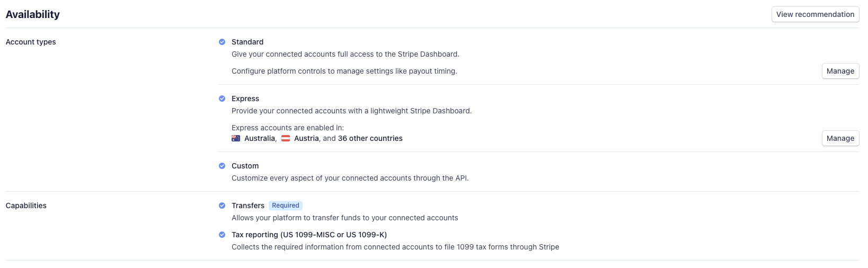Viewport: 868px width, 268px height.
Task: Click the Australia flag icon
Action: click(236, 138)
